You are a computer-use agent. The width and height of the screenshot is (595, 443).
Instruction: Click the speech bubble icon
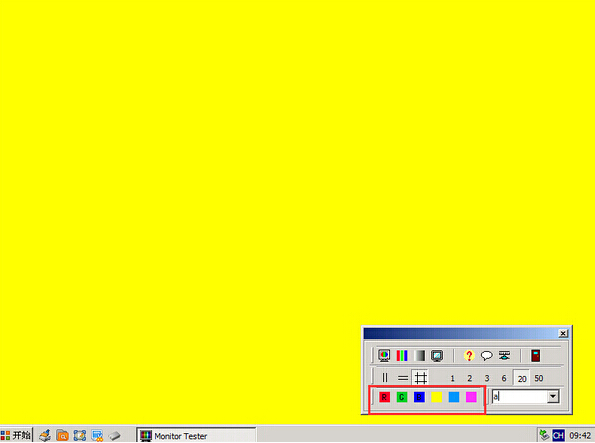[486, 356]
